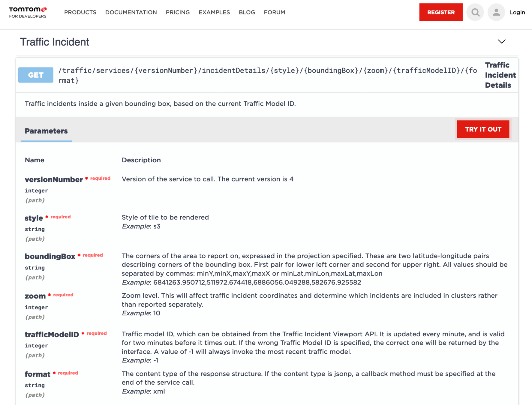Select the style parameter name
This screenshot has height=405, width=532.
(x=34, y=218)
